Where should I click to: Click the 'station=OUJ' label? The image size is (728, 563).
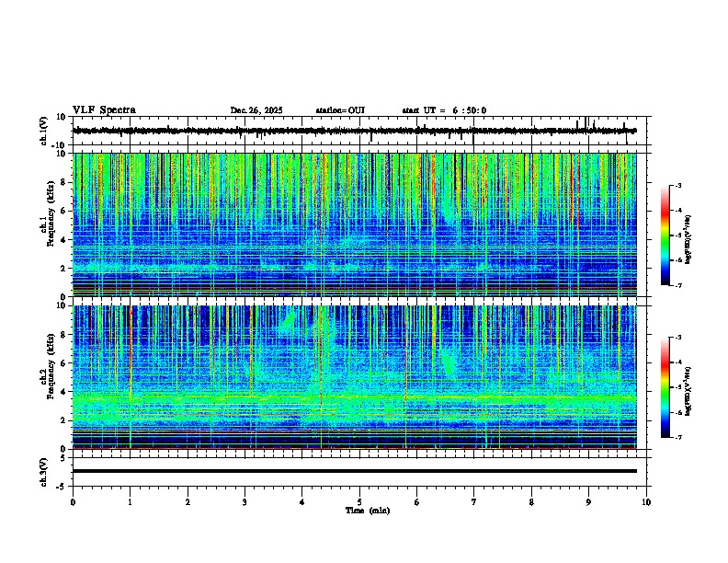pos(340,110)
